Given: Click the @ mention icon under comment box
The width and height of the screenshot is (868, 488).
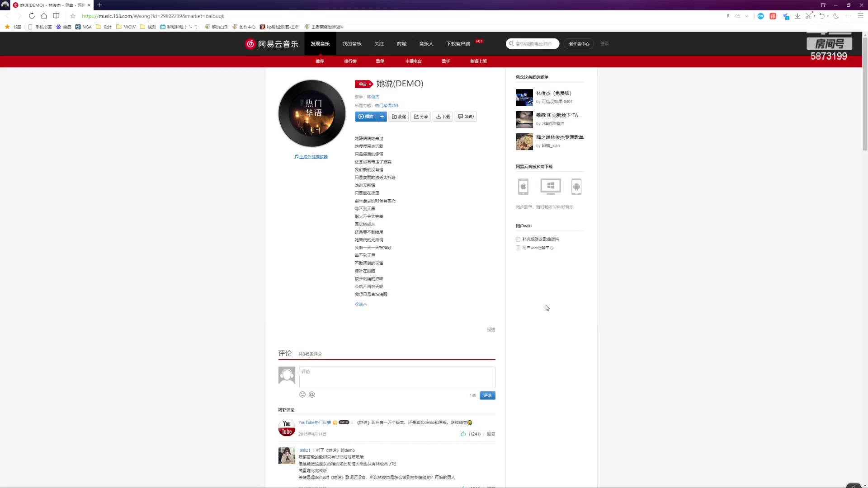Looking at the screenshot, I should (x=312, y=394).
